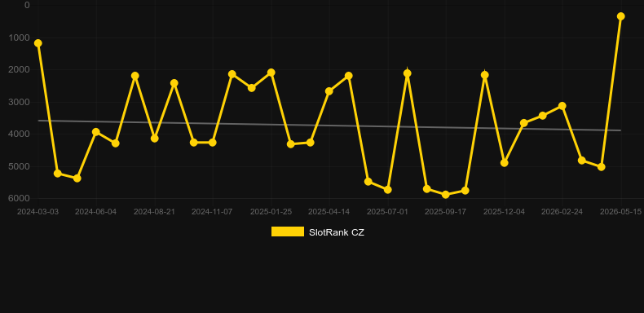The image size is (644, 313).
Task: Select the lowest data point above 2025-09-17
Action: click(446, 194)
